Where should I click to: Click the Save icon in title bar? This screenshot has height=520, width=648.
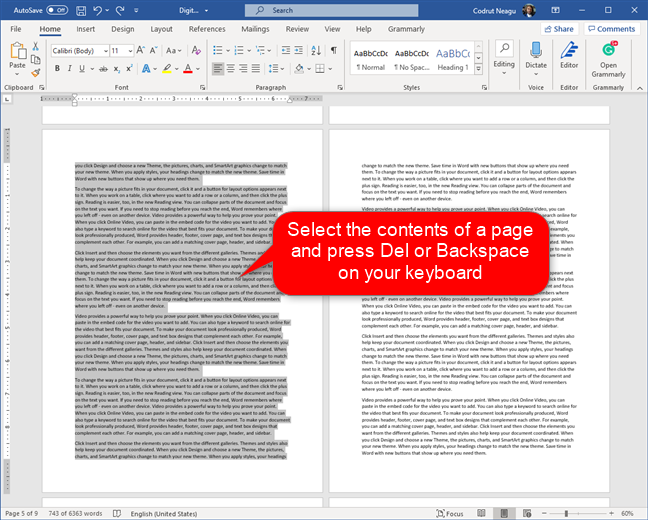coord(80,10)
